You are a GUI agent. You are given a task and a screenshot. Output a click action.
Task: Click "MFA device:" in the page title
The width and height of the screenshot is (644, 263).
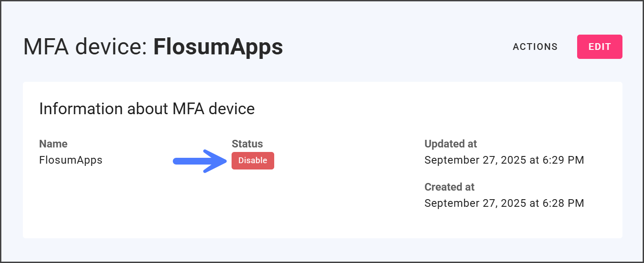pyautogui.click(x=85, y=47)
